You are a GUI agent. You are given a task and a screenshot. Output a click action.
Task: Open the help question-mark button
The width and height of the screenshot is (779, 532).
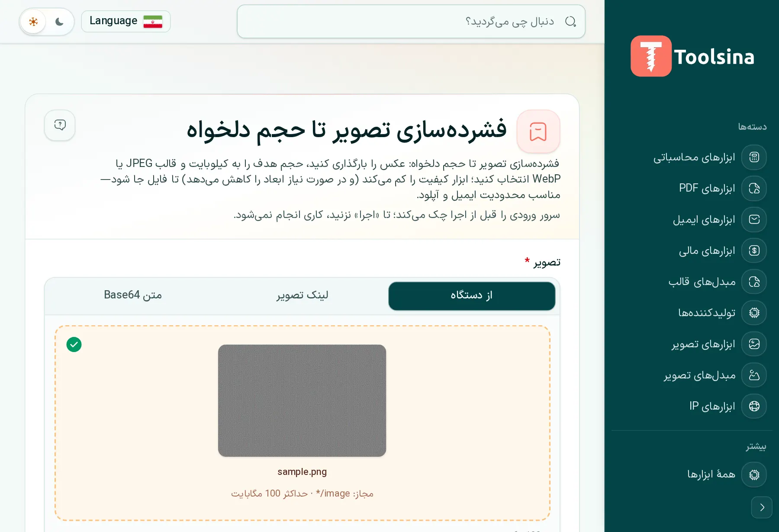[60, 125]
